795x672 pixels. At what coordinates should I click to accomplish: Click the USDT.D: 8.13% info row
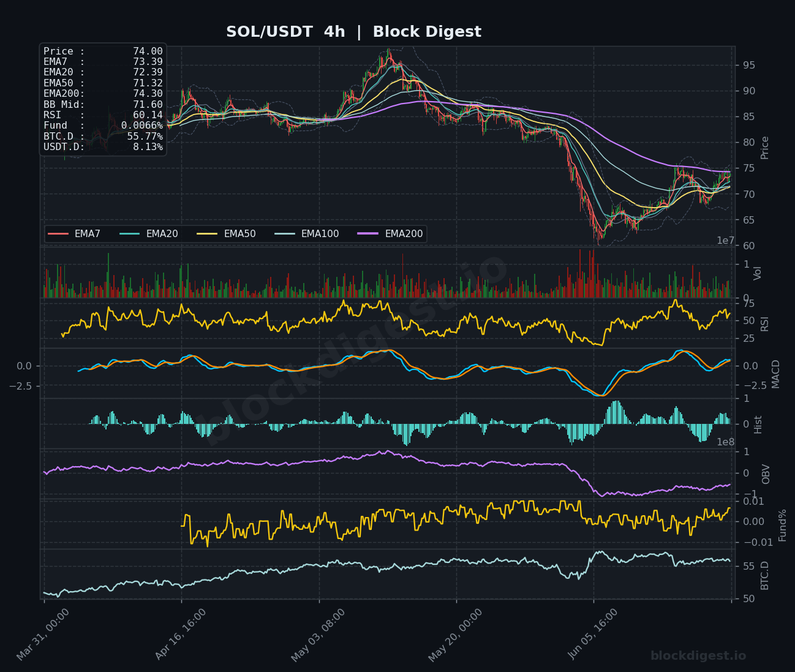tap(103, 147)
